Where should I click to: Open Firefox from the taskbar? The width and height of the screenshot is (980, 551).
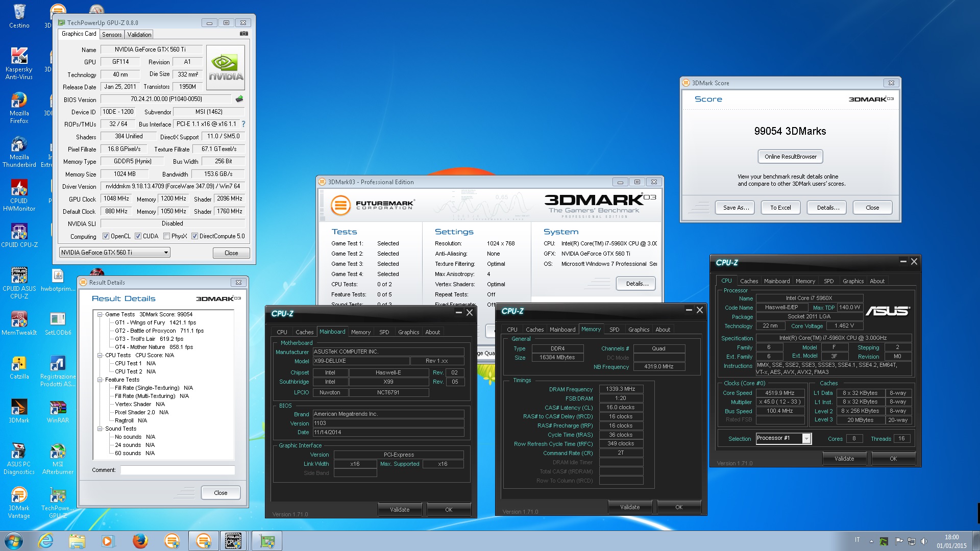coord(140,541)
